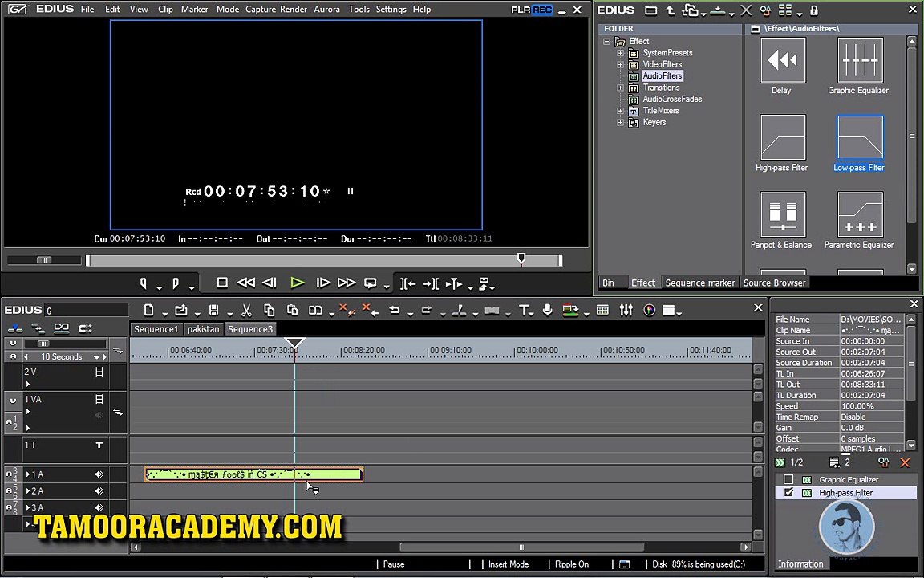The image size is (924, 578).
Task: Click the timeline scale slider handle
Action: tap(43, 344)
